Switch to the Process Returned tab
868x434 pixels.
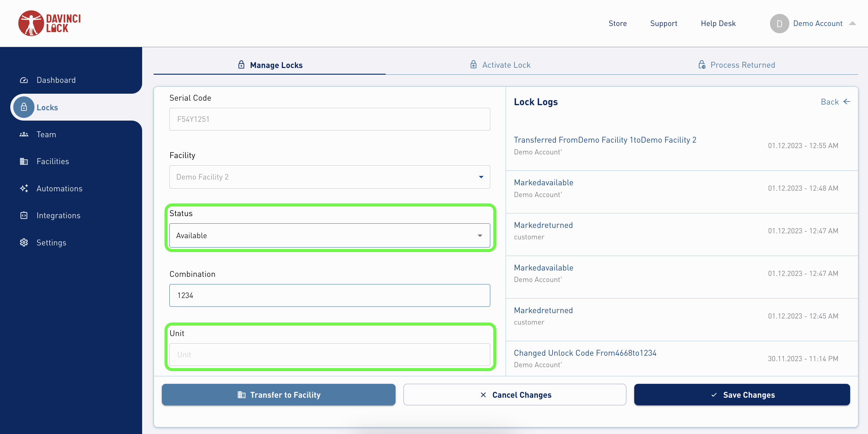[x=736, y=65]
